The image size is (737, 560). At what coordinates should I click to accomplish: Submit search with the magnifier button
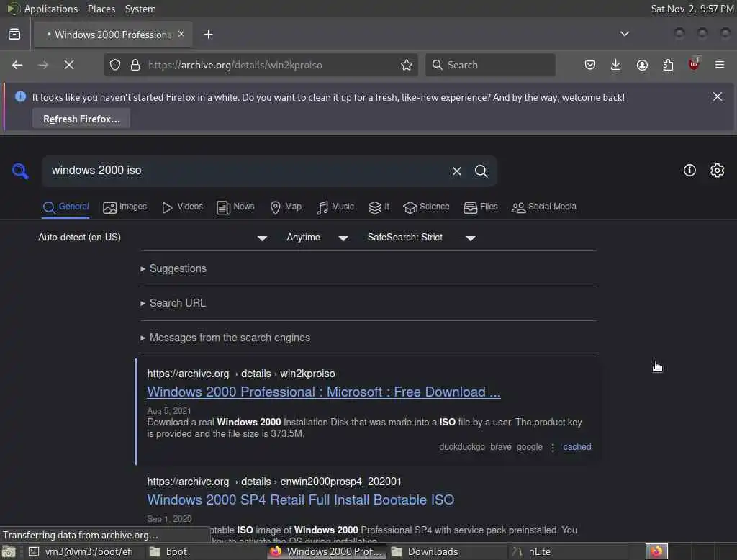click(x=481, y=171)
